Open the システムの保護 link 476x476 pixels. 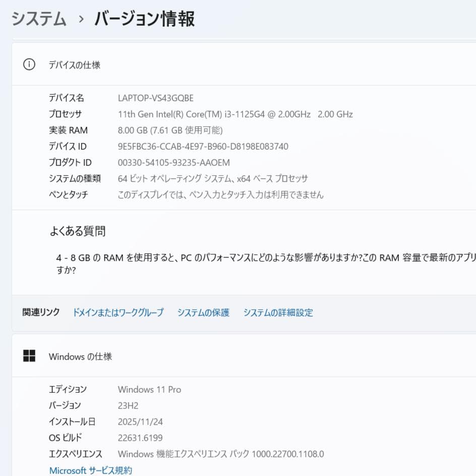203,313
